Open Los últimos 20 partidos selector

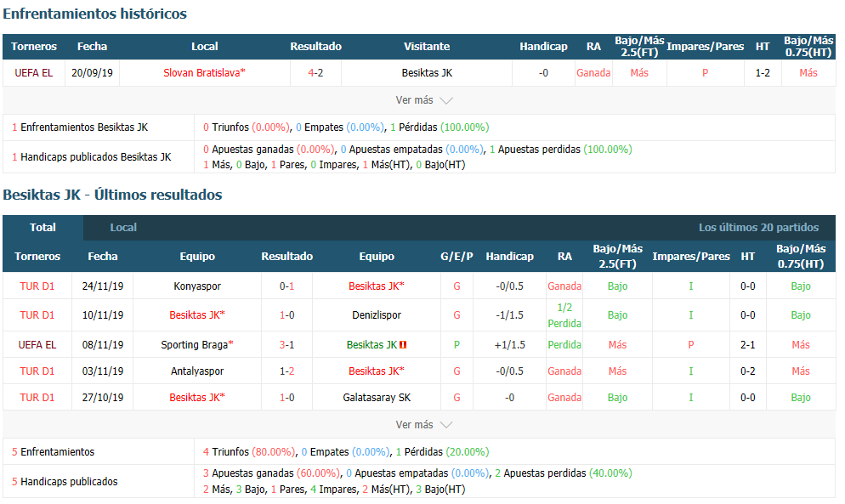tap(758, 228)
